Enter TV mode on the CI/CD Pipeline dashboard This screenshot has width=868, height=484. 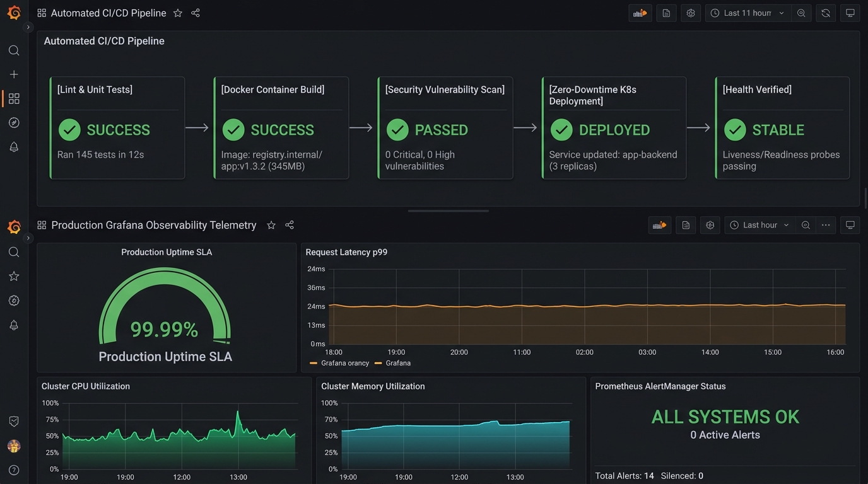[x=850, y=13]
